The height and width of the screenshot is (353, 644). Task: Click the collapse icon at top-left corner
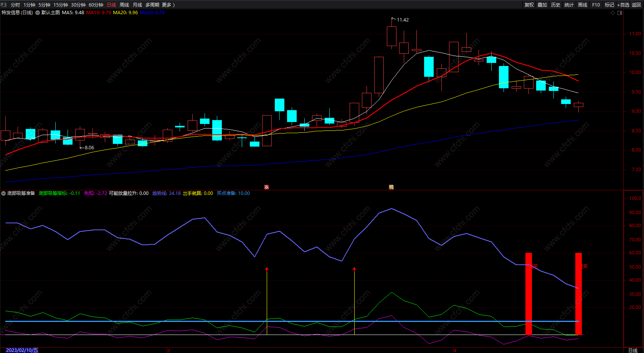click(4, 5)
